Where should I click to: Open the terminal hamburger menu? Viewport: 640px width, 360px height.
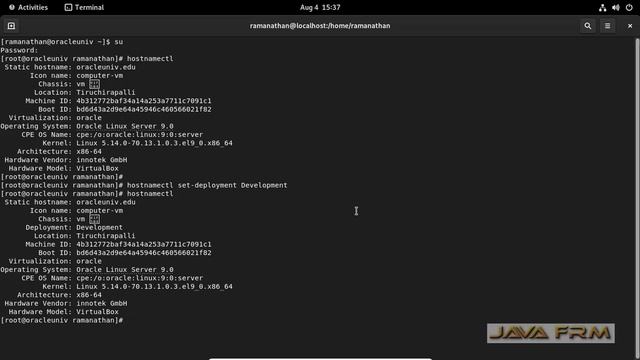point(607,26)
